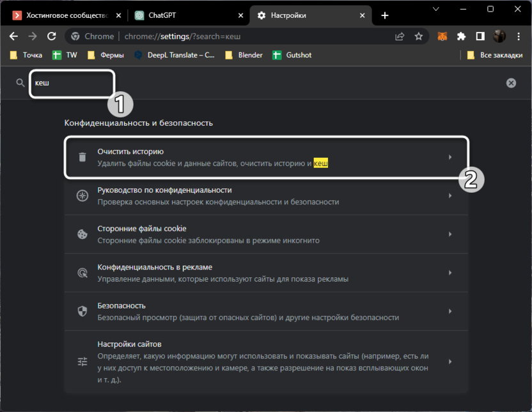Image resolution: width=532 pixels, height=412 pixels.
Task: Toggle the side panel icon
Action: pos(480,36)
